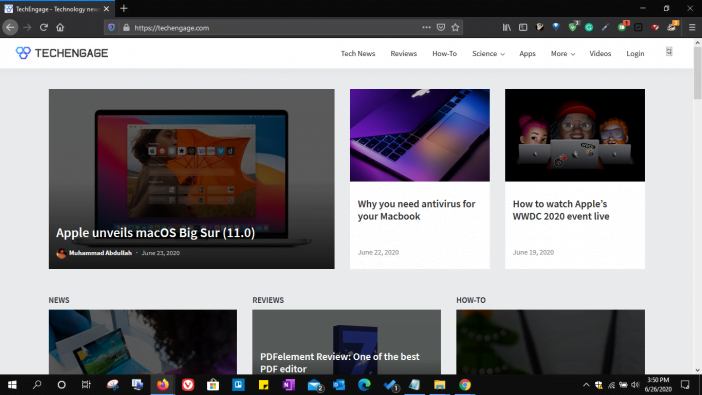Screen dimensions: 702x395
Task: Open author Muhammad Abdullah's profile link
Action: click(100, 253)
